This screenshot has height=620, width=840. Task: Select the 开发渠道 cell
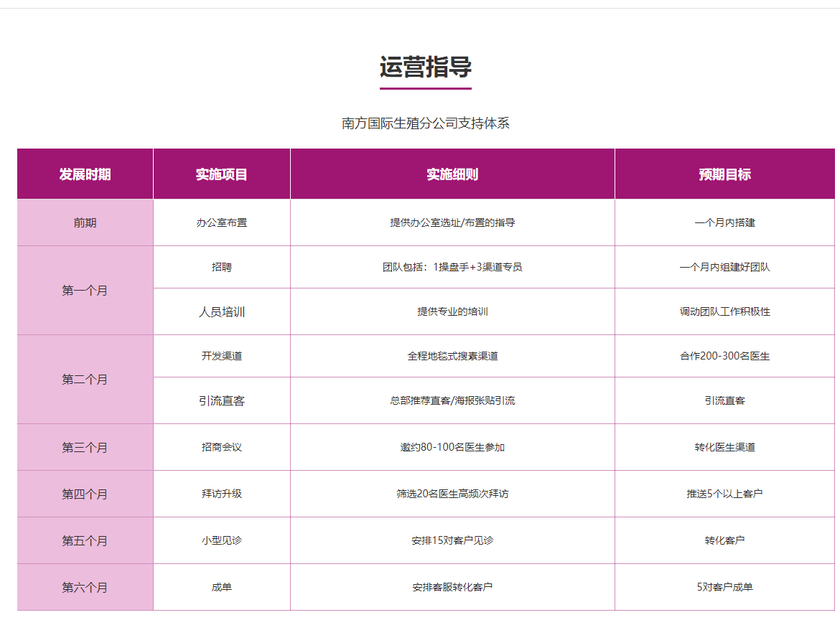tap(220, 356)
